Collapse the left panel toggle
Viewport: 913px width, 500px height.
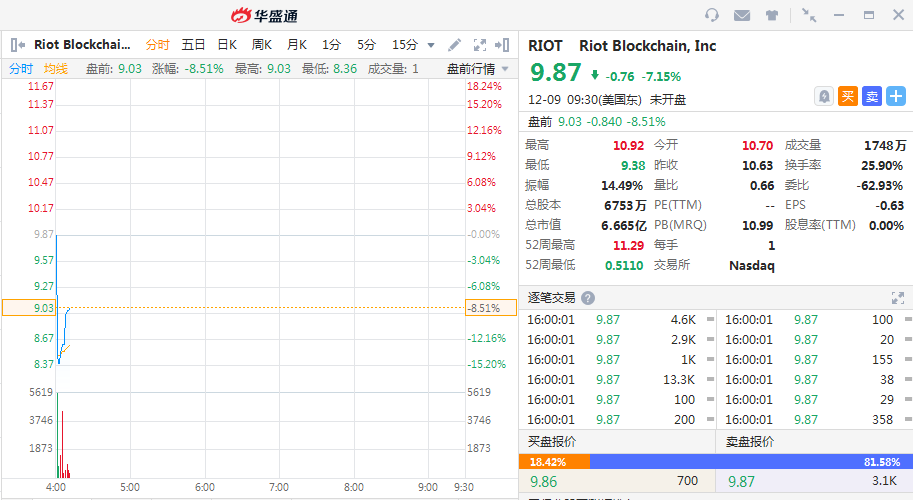tap(18, 45)
